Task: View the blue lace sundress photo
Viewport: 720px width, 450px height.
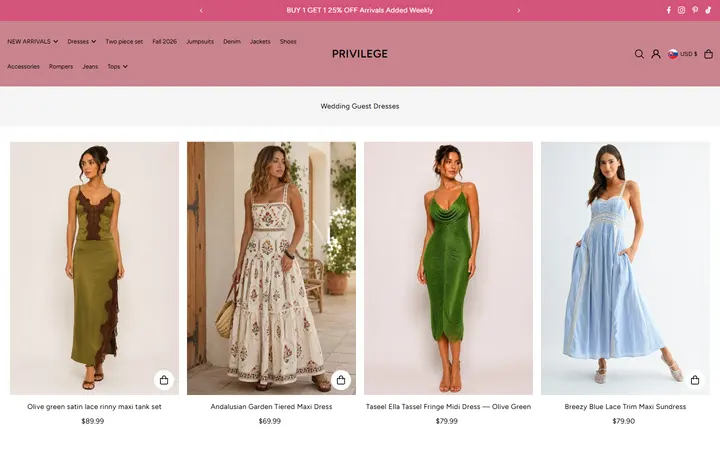Action: click(625, 268)
